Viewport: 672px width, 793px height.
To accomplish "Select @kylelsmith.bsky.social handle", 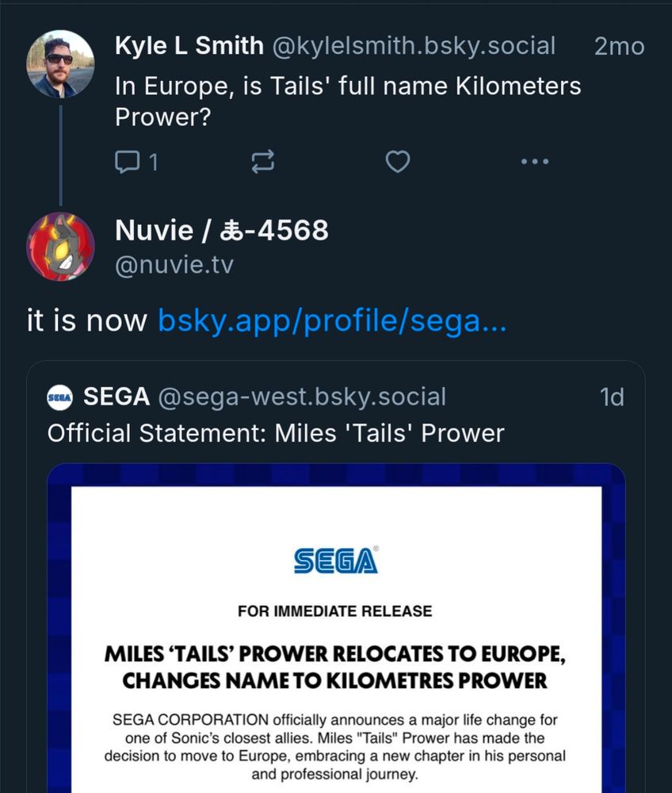I will tap(416, 46).
